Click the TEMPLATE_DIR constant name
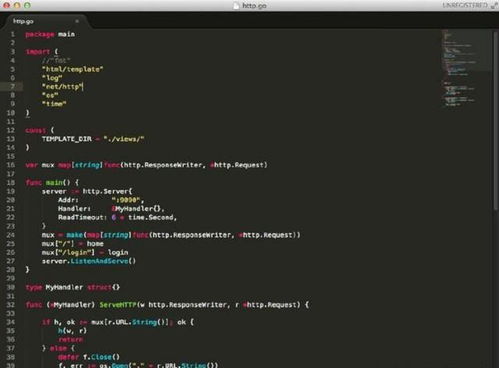This screenshot has height=368, width=499. coord(67,139)
